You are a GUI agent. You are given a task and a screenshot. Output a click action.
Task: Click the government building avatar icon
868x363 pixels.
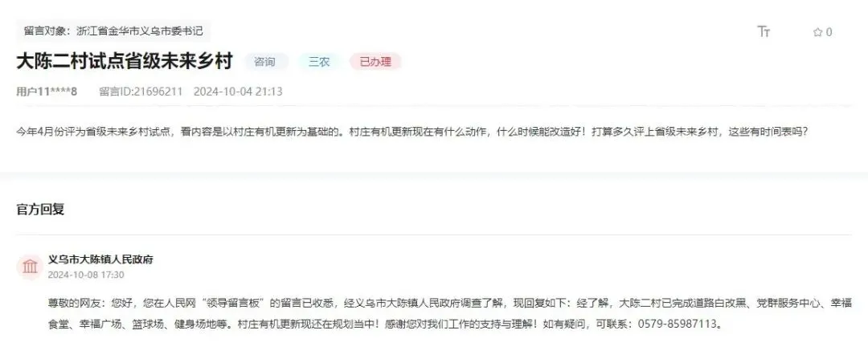pyautogui.click(x=31, y=267)
